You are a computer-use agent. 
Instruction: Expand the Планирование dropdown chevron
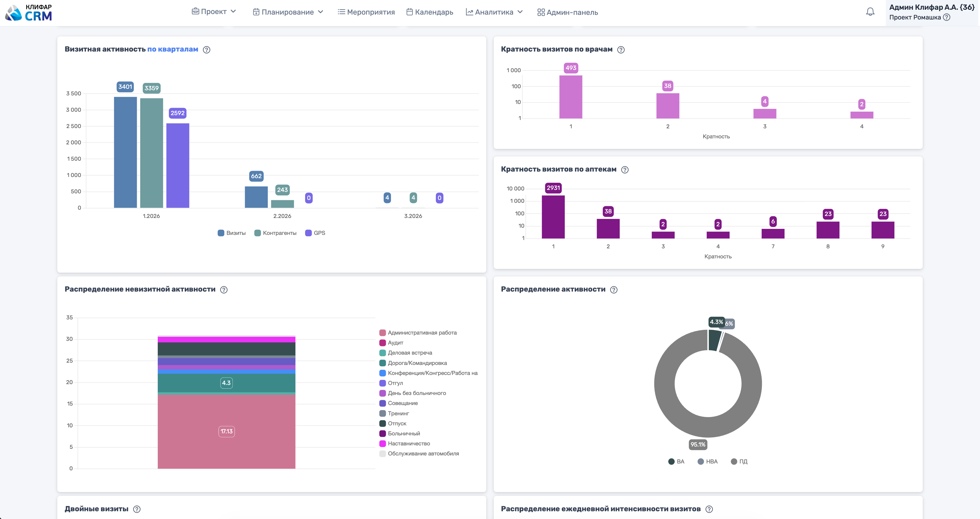320,12
